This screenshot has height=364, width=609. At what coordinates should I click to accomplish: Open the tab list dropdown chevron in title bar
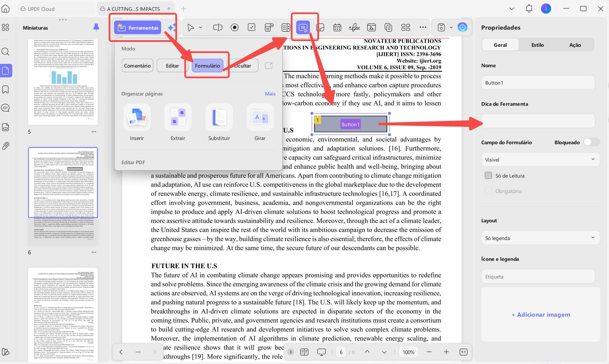pos(512,9)
